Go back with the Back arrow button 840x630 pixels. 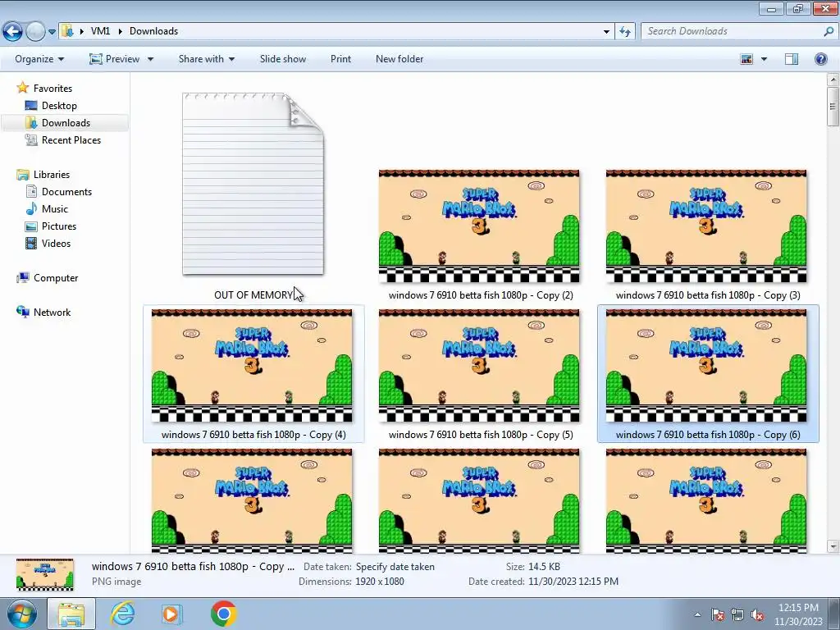click(12, 32)
